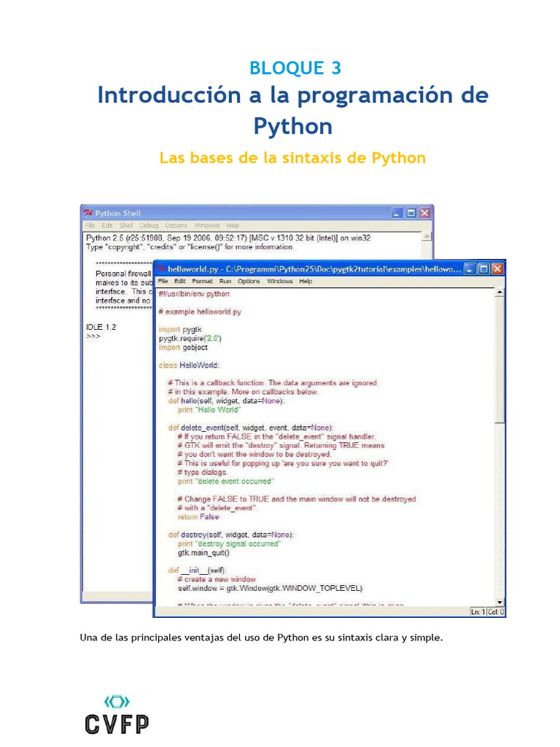560x747 pixels.
Task: Click the '# example helloworld.py' comment line
Action: point(200,312)
